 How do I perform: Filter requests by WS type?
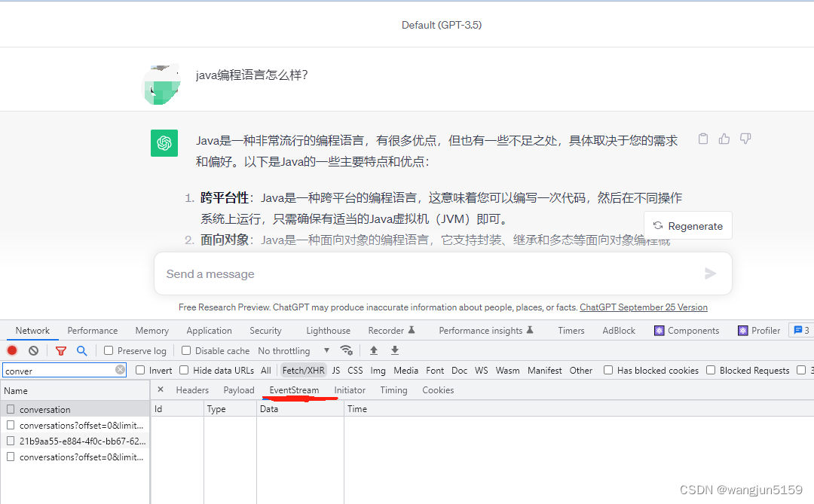coord(481,370)
